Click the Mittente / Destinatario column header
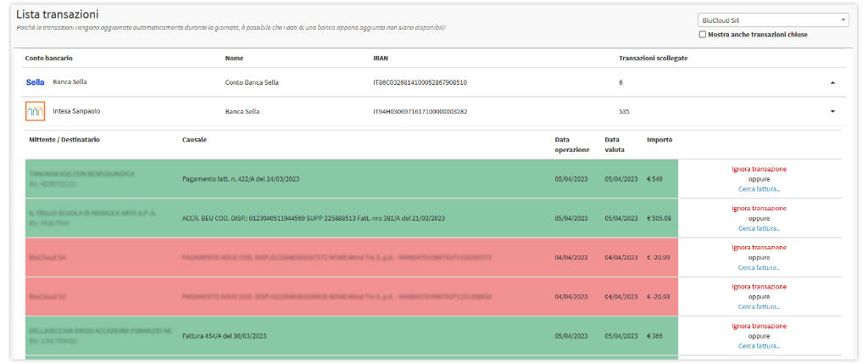 click(x=64, y=140)
